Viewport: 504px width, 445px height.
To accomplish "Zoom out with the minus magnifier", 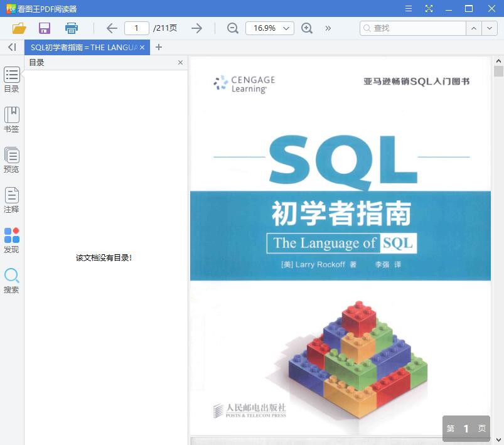I will tap(233, 28).
